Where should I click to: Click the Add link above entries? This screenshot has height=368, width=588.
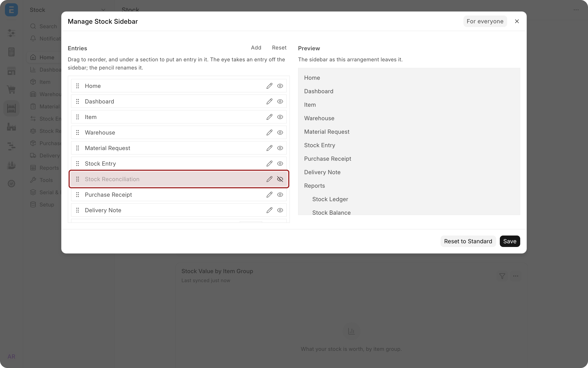pos(256,48)
